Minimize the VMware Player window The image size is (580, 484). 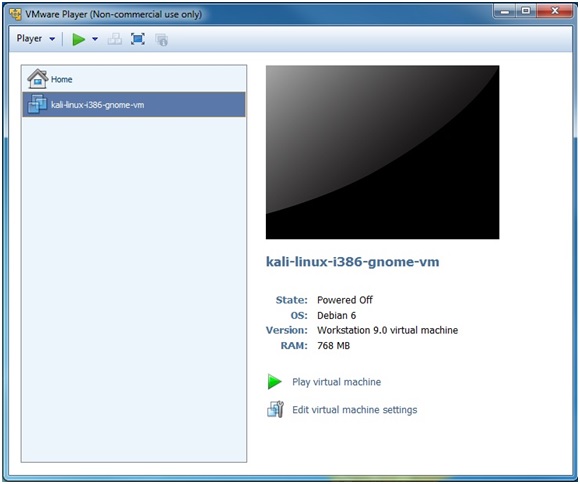pyautogui.click(x=505, y=11)
